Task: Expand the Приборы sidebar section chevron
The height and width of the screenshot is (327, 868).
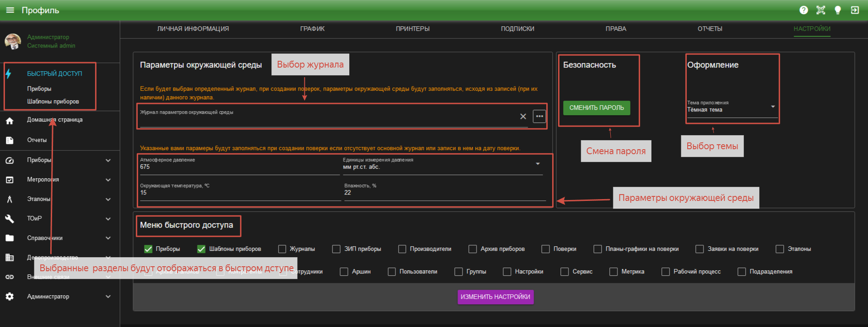Action: click(x=108, y=161)
